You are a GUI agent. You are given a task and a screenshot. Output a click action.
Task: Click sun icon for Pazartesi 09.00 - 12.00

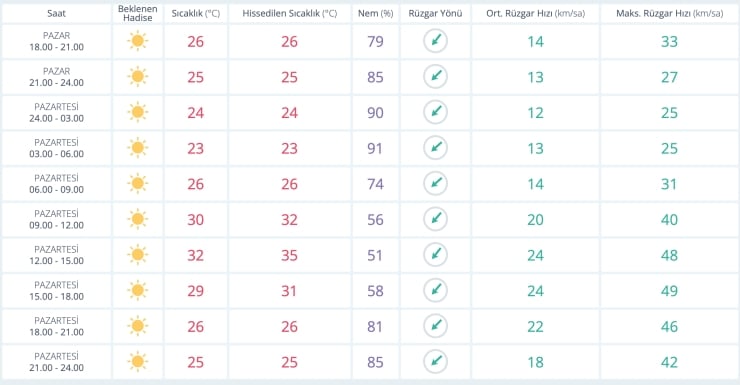pos(137,219)
